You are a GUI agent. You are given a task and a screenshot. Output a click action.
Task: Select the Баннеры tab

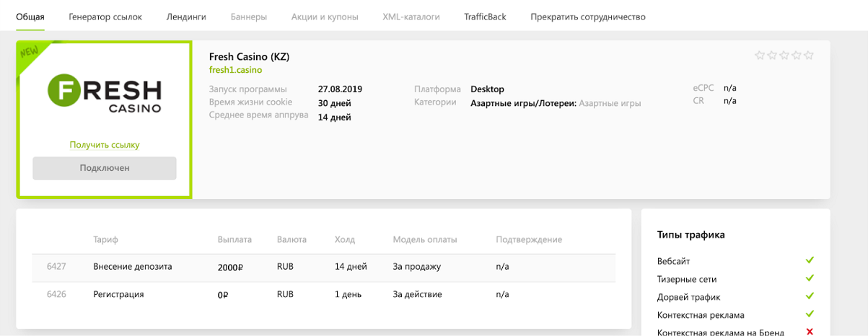tap(249, 17)
